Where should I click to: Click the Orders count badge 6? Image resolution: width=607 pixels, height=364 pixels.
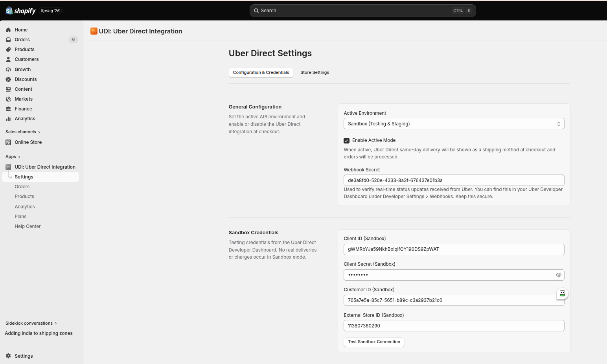[x=74, y=40]
